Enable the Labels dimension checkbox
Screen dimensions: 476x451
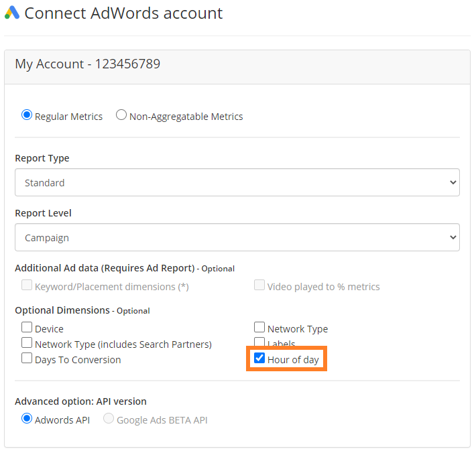pos(259,342)
